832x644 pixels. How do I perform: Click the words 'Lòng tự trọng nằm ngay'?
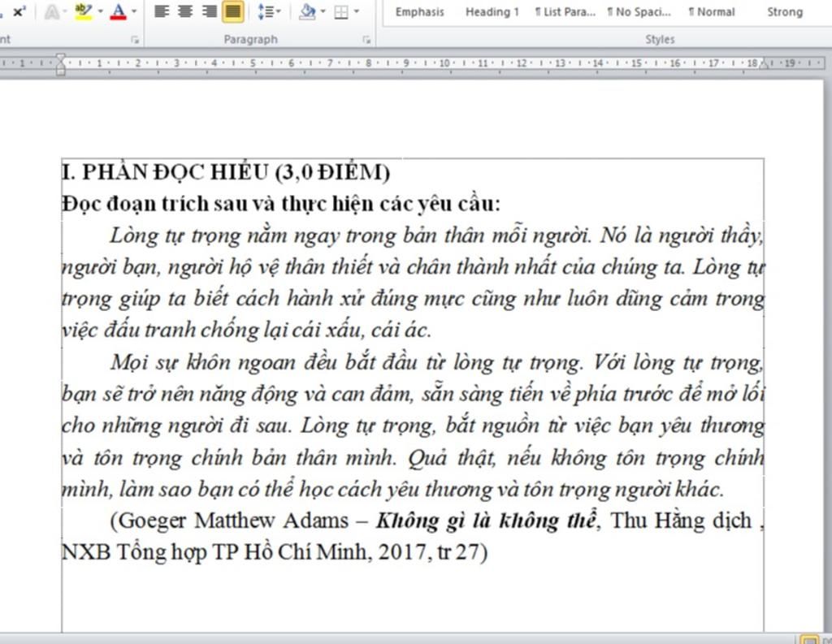pyautogui.click(x=225, y=236)
